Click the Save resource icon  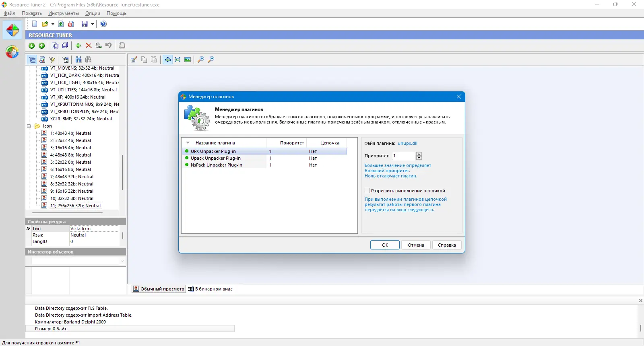point(55,45)
